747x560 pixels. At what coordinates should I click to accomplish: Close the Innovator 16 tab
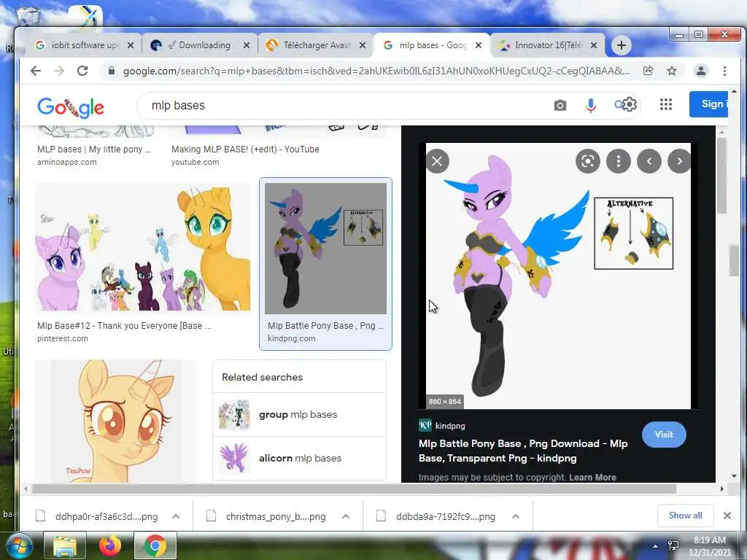point(594,45)
